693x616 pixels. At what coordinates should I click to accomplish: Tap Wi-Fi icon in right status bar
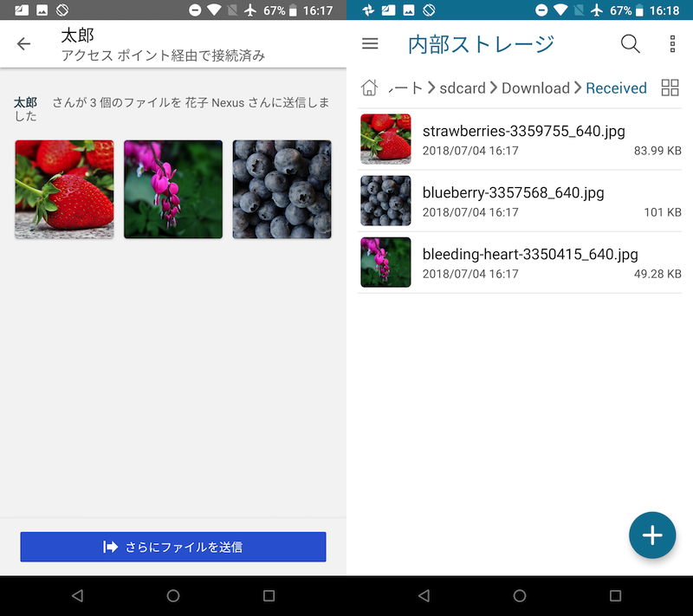560,10
